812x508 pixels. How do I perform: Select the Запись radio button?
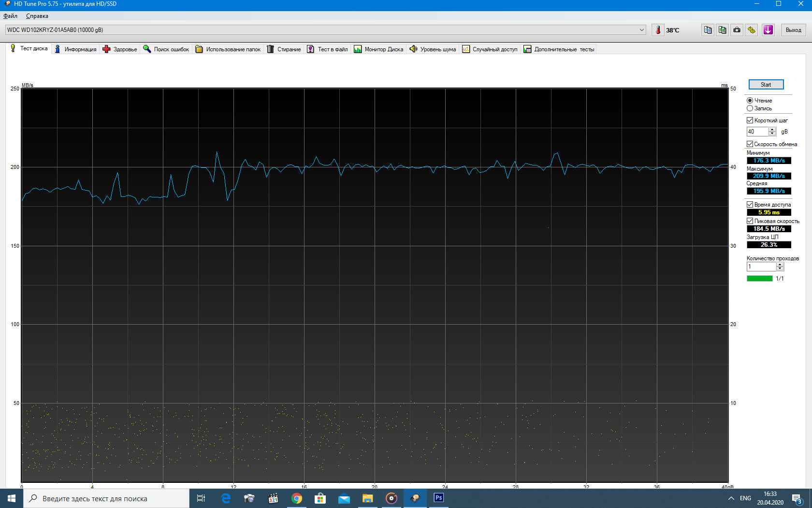point(750,108)
